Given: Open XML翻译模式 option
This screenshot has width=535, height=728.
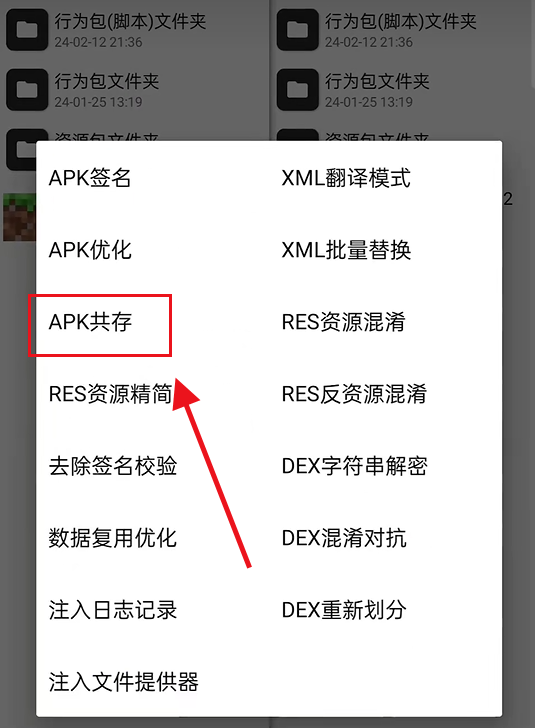Looking at the screenshot, I should pos(346,178).
